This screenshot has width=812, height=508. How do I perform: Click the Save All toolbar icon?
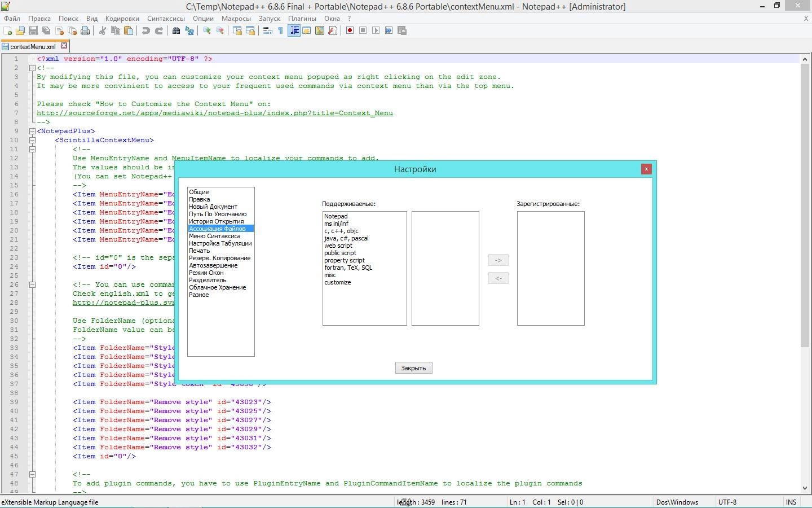coord(46,30)
